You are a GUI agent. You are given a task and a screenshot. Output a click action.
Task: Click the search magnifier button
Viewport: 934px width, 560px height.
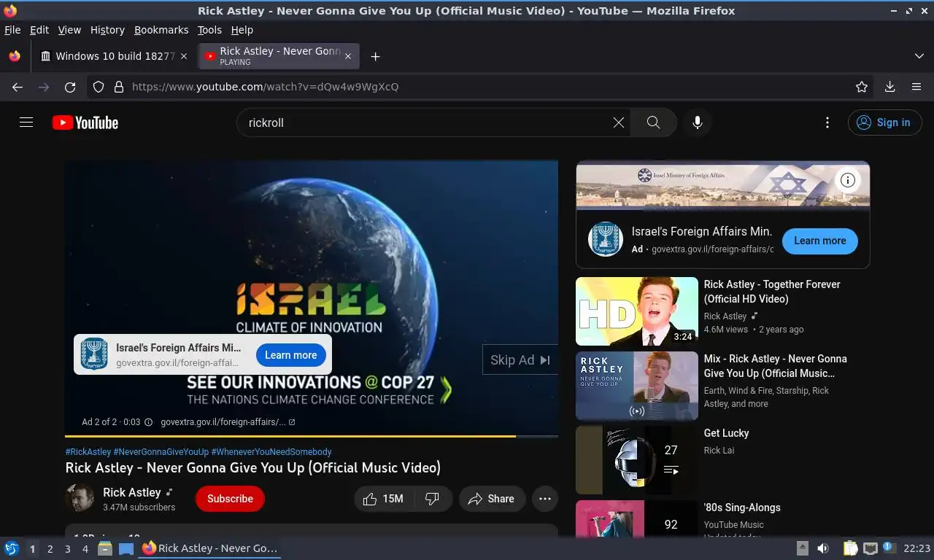(653, 122)
